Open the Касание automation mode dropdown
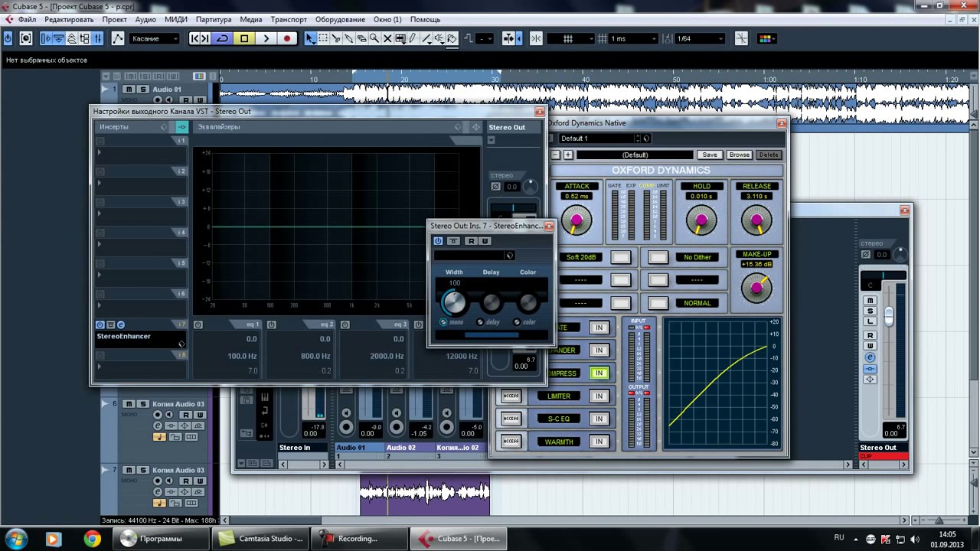Viewport: 980px width, 551px height. tap(155, 38)
